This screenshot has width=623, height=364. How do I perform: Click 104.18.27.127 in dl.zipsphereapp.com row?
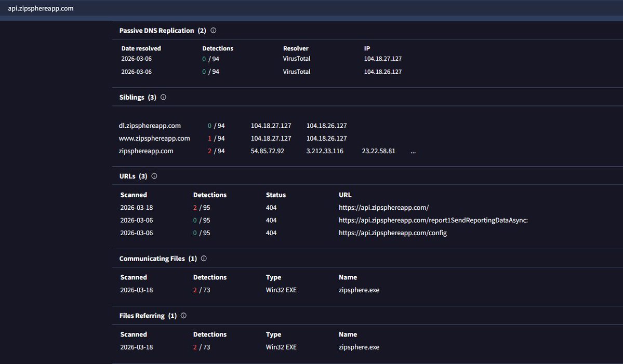tap(271, 126)
